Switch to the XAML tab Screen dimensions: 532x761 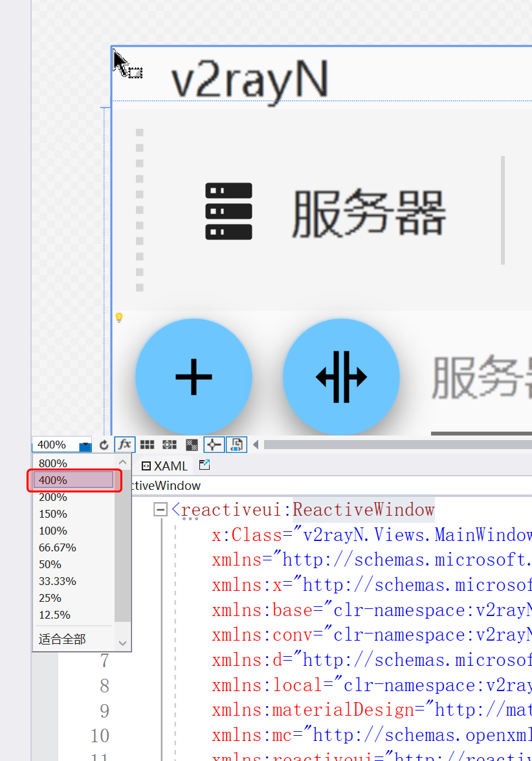coord(164,466)
